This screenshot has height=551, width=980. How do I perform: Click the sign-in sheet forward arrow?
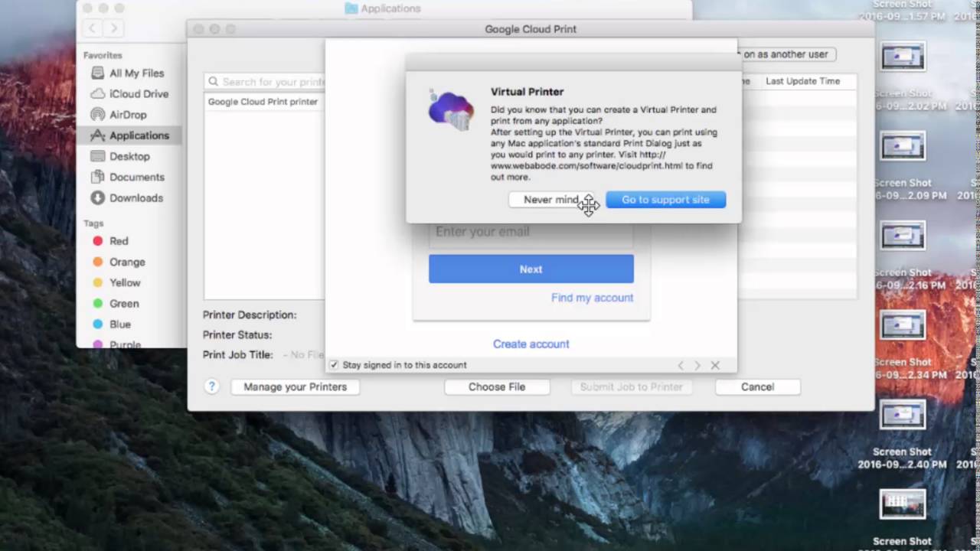(697, 366)
